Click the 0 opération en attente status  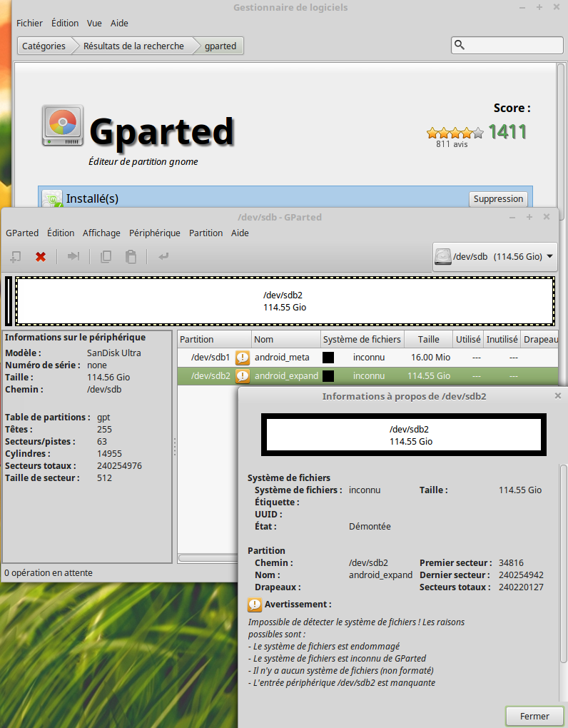point(49,573)
